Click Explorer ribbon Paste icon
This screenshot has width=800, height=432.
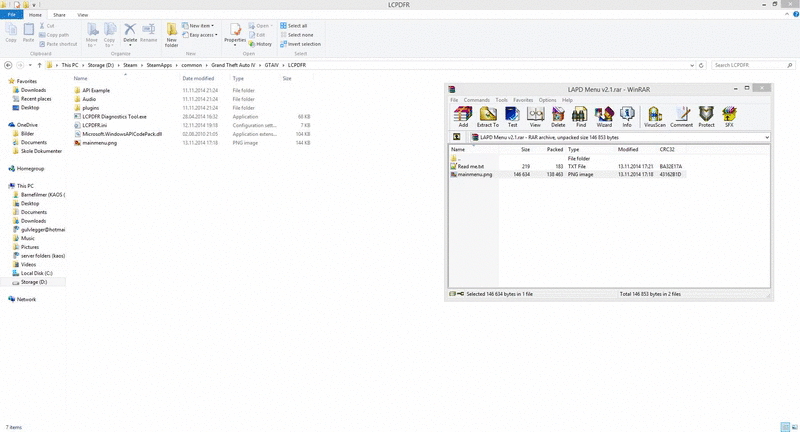pyautogui.click(x=29, y=33)
